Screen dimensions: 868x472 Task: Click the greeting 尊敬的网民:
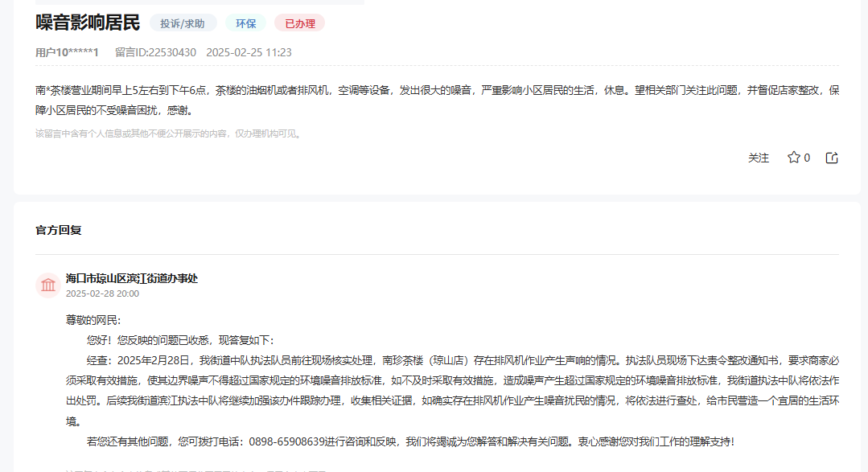93,320
